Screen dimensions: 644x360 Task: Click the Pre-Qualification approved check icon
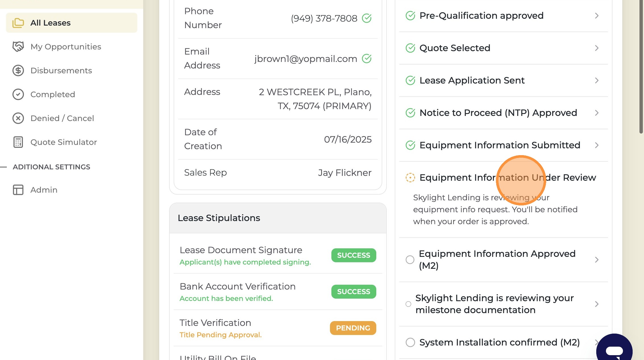pos(410,16)
